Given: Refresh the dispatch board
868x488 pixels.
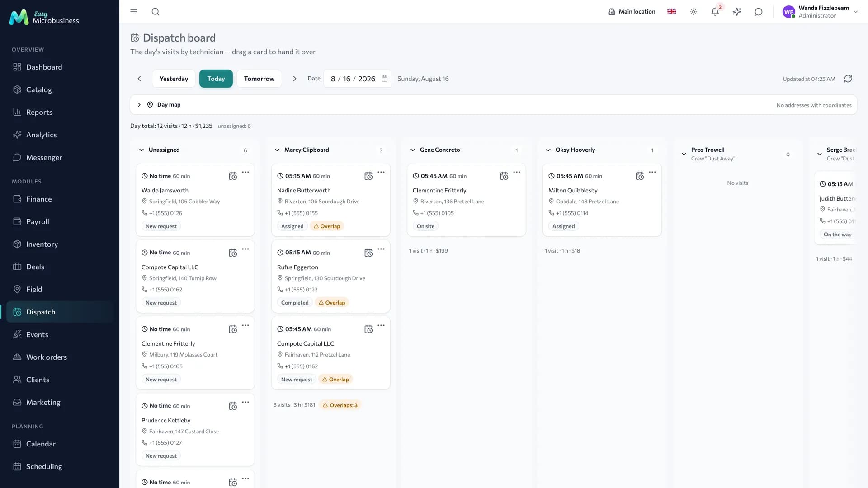Looking at the screenshot, I should pyautogui.click(x=848, y=79).
